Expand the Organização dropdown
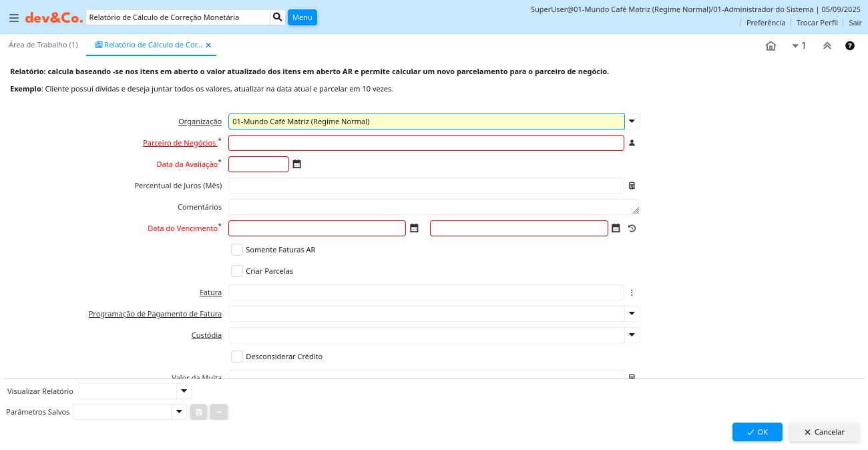The image size is (868, 450). pyautogui.click(x=632, y=122)
